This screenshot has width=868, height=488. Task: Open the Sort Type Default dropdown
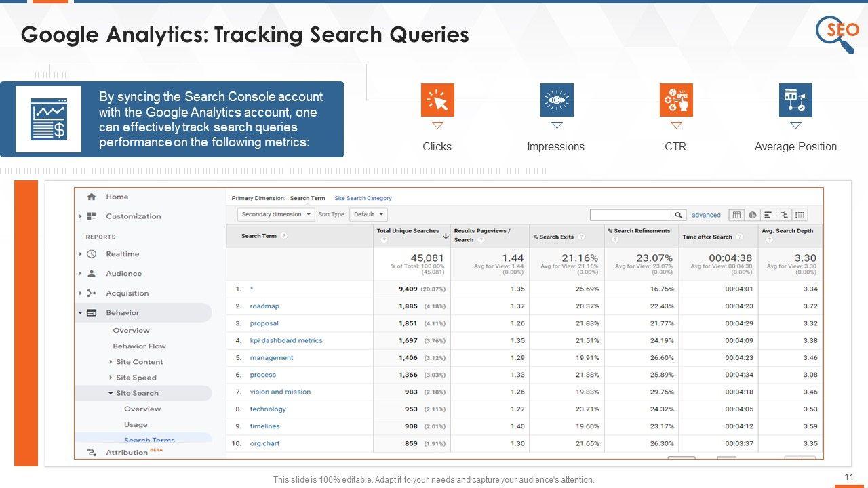(369, 214)
